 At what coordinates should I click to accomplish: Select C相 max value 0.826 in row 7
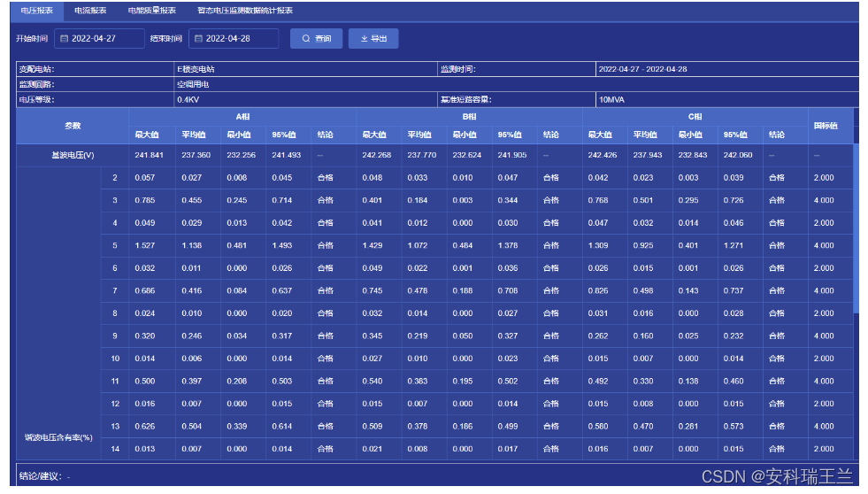point(598,290)
